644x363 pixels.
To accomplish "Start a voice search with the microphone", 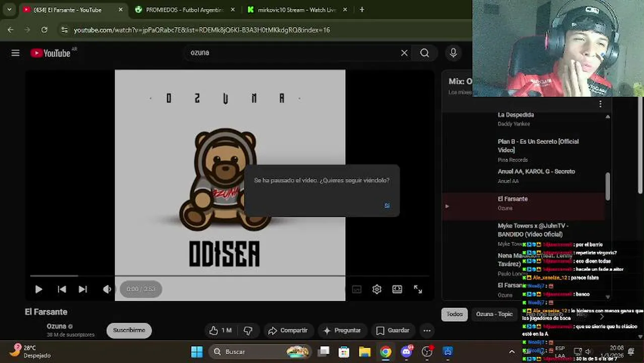I will pos(453,53).
